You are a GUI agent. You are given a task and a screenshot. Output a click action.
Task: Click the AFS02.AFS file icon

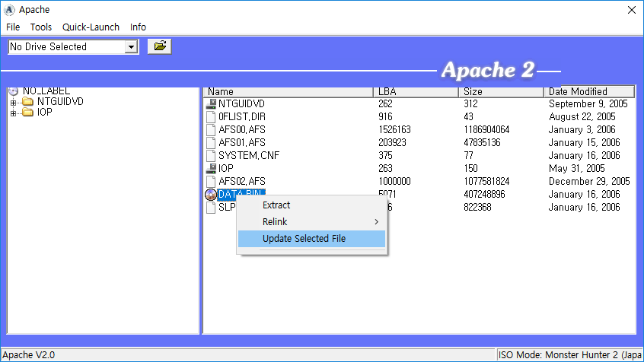(x=211, y=182)
